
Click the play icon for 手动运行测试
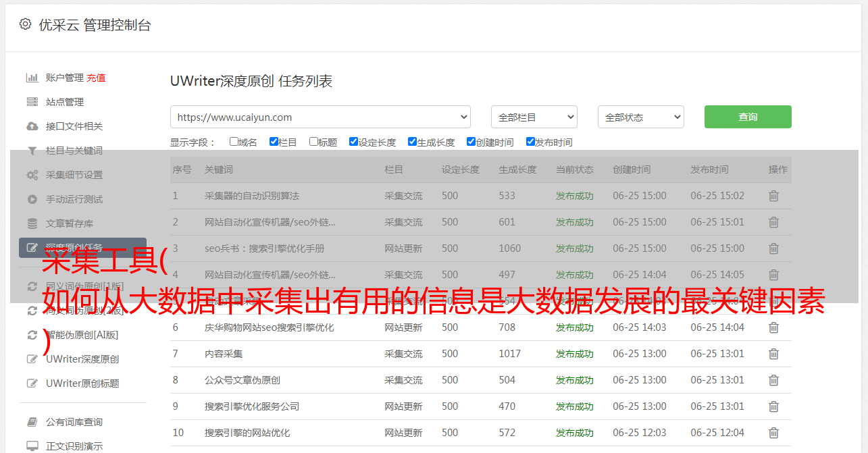32,199
